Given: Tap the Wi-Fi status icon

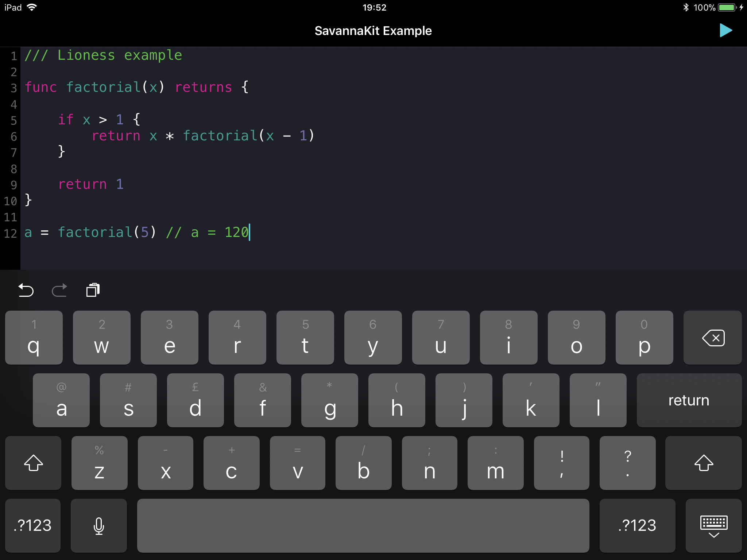Looking at the screenshot, I should pos(32,7).
